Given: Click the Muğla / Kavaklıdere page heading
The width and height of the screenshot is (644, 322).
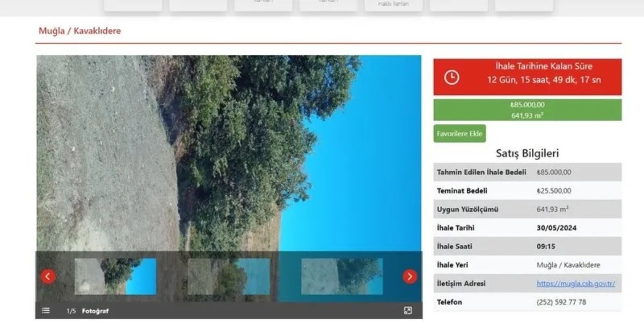Looking at the screenshot, I should (79, 31).
